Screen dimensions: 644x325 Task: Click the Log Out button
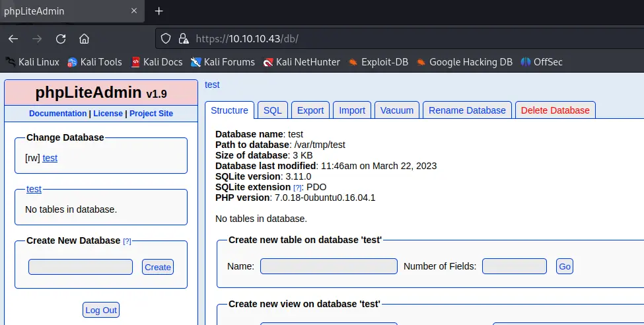pos(101,310)
